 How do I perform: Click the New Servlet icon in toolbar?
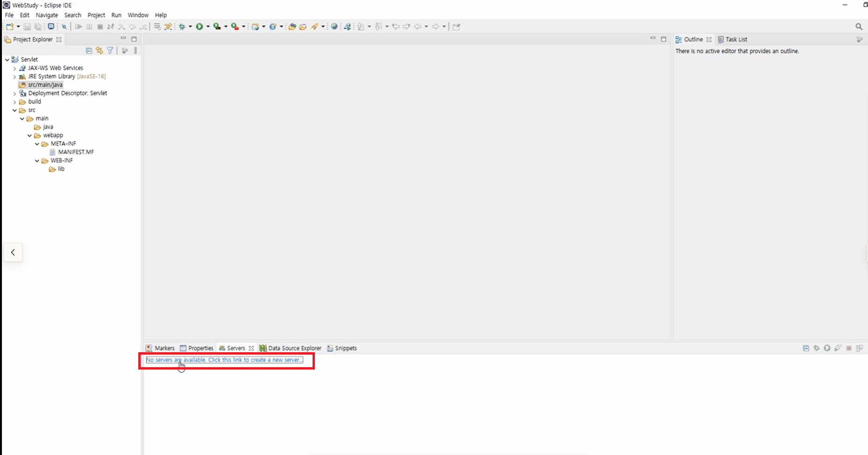273,27
